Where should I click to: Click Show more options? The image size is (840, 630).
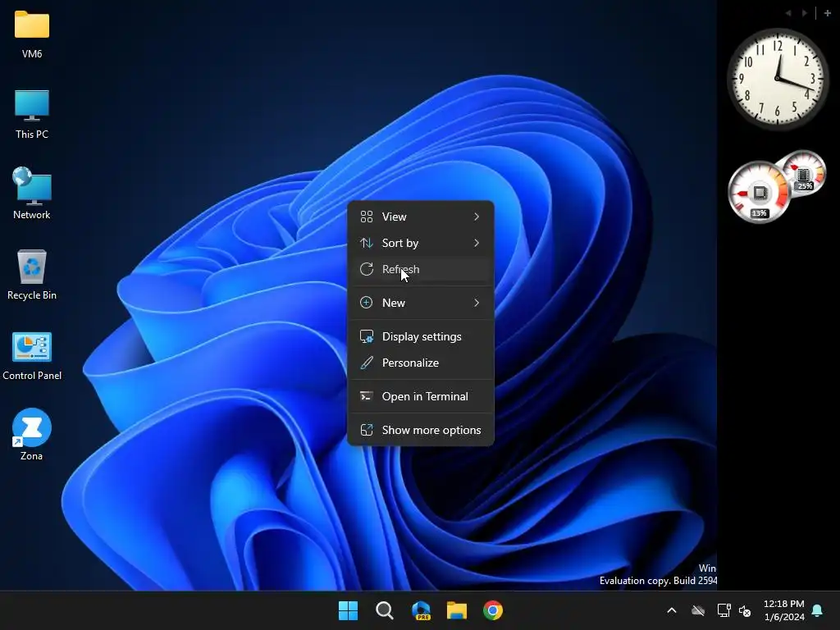point(421,430)
